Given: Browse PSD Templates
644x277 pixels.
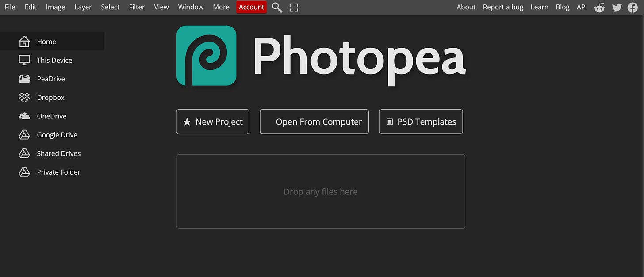Looking at the screenshot, I should [421, 121].
